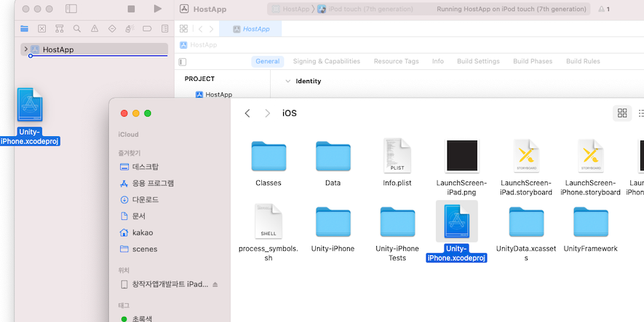Stop the running HostApp build

131,9
